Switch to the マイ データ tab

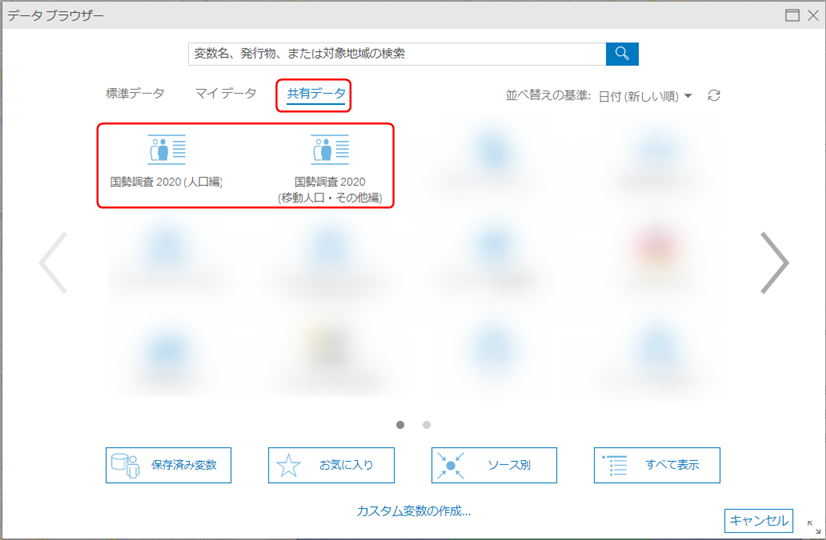pos(225,94)
